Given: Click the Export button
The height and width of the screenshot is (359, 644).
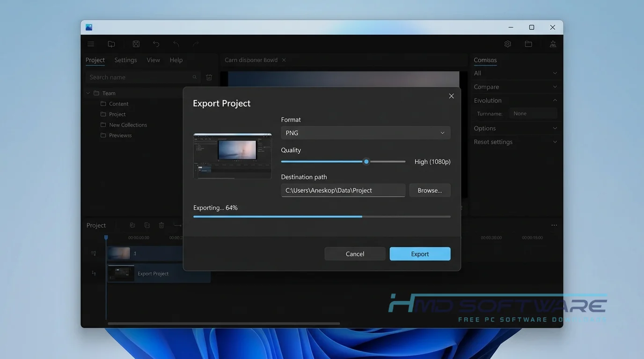Looking at the screenshot, I should click(x=420, y=254).
